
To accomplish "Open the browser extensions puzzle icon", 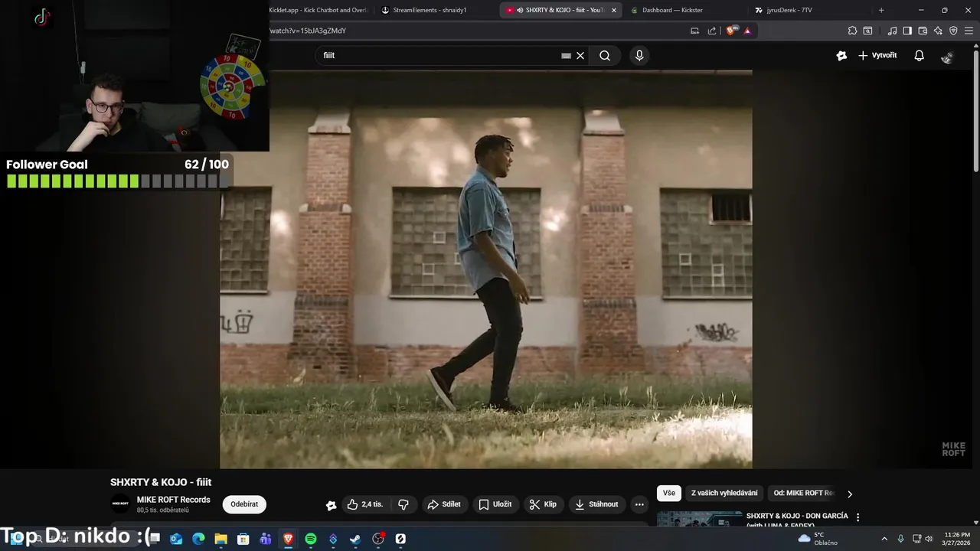I will (x=852, y=31).
